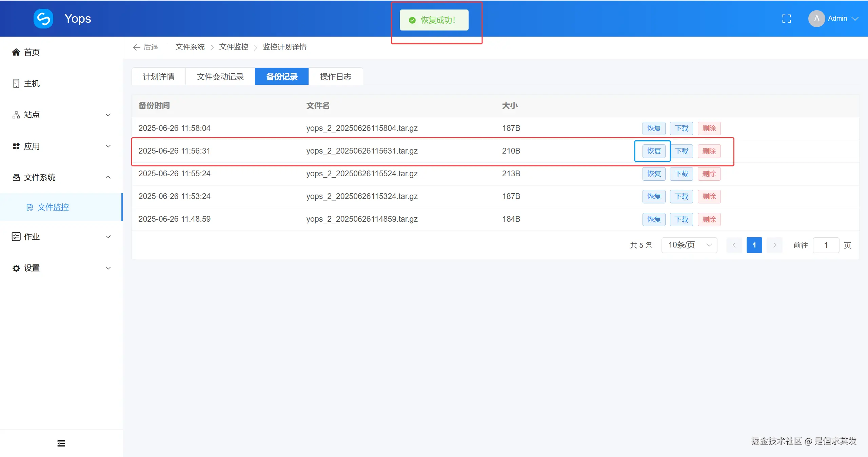Open the 应用 application sidebar icon
868x457 pixels.
coord(16,146)
